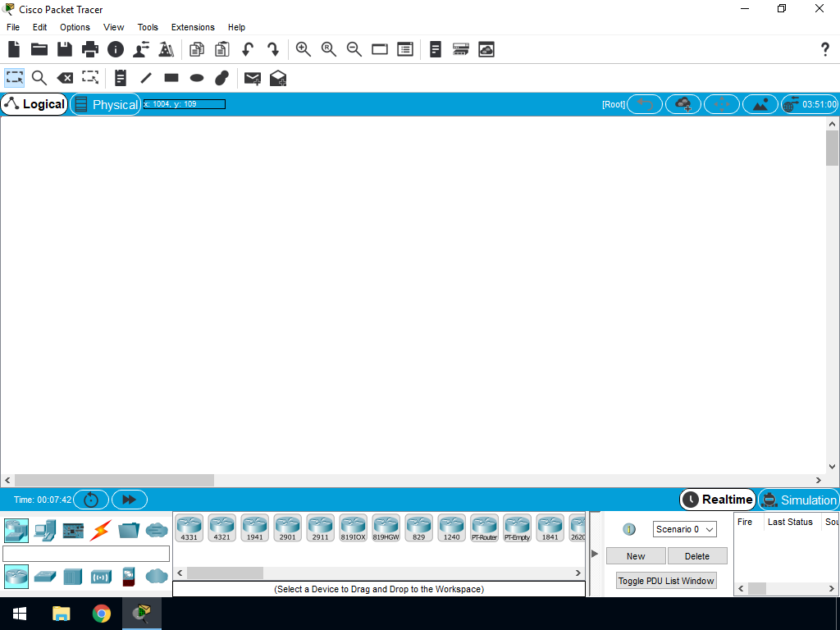Click the Set Tiled Background mountain button
The width and height of the screenshot is (840, 630).
tap(760, 104)
